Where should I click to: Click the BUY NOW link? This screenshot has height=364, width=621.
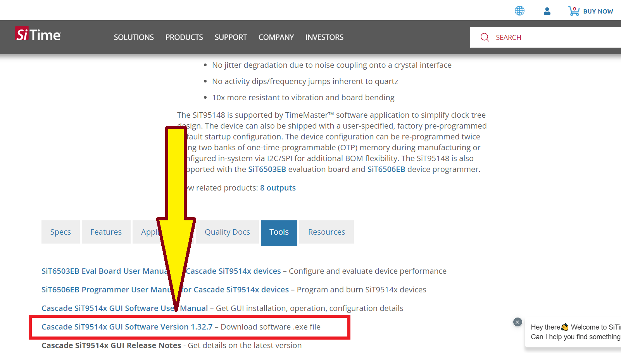coord(598,11)
